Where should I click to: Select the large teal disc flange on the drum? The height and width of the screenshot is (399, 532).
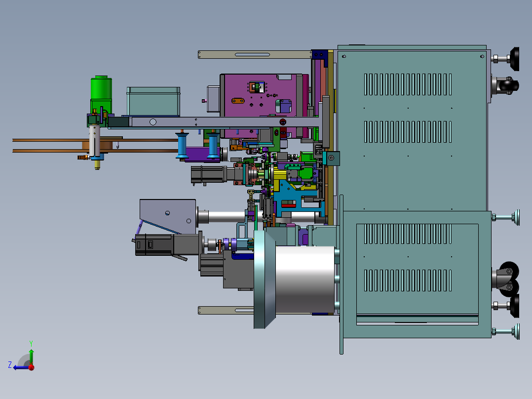pos(265,279)
